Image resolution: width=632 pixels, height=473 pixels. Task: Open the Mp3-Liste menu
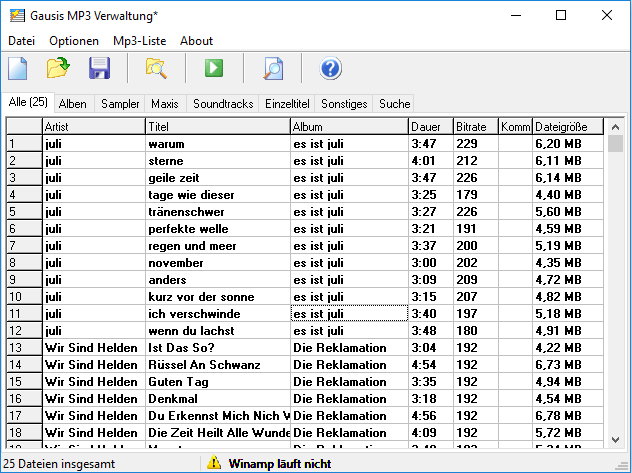(140, 41)
